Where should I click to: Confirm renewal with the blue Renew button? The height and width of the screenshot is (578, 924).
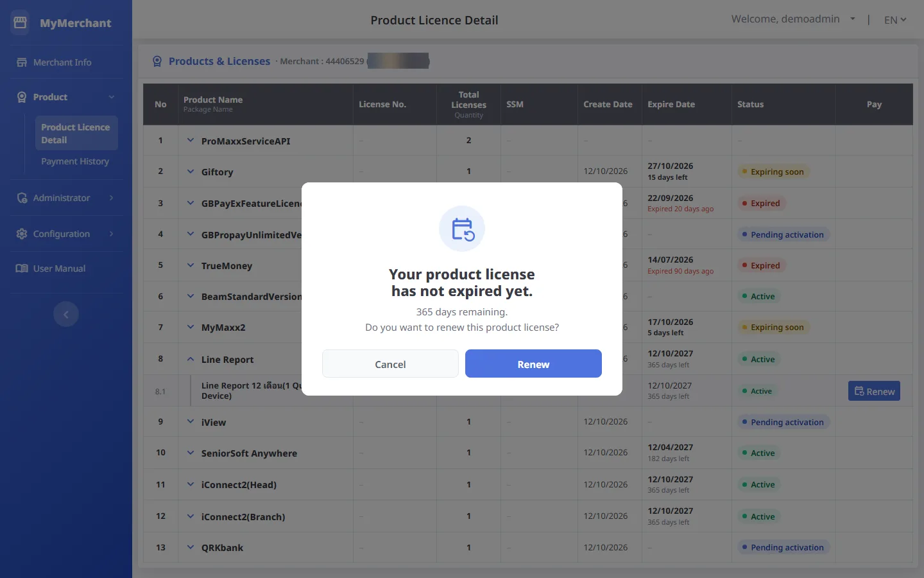pos(533,364)
